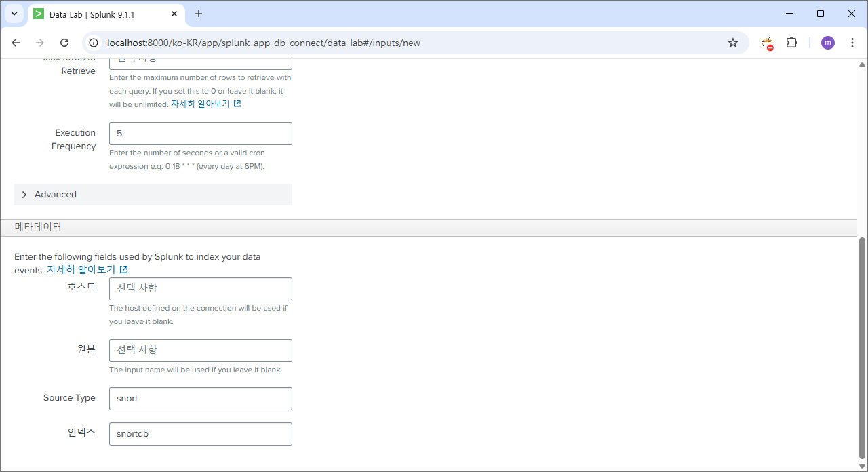Open the Chrome profile avatar
868x472 pixels.
828,43
